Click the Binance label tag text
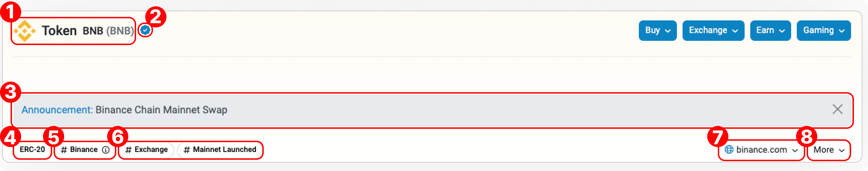 click(x=84, y=150)
